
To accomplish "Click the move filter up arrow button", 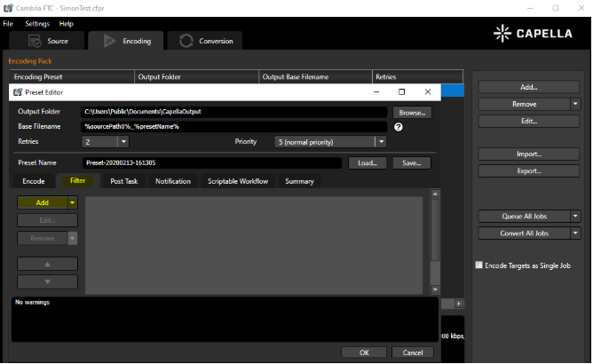I will tap(47, 264).
